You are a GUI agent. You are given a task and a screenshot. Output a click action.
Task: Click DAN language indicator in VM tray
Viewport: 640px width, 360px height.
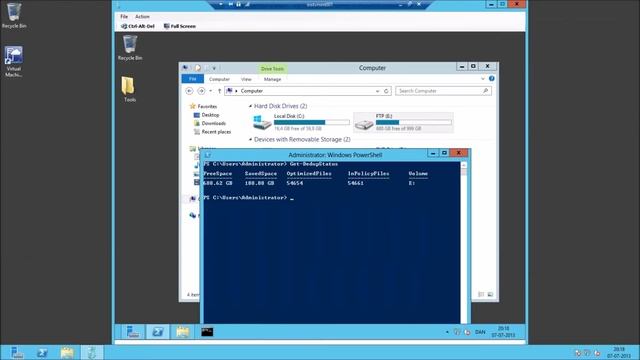[x=480, y=332]
